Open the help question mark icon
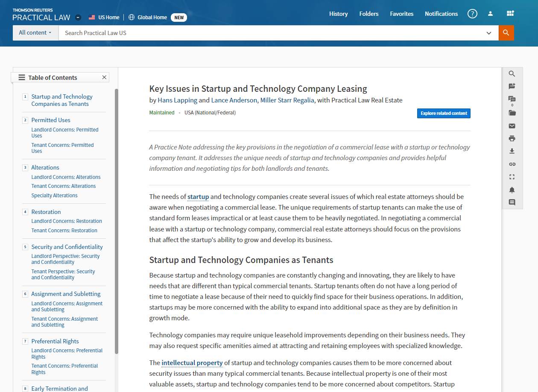Image resolution: width=538 pixels, height=392 pixels. [472, 14]
